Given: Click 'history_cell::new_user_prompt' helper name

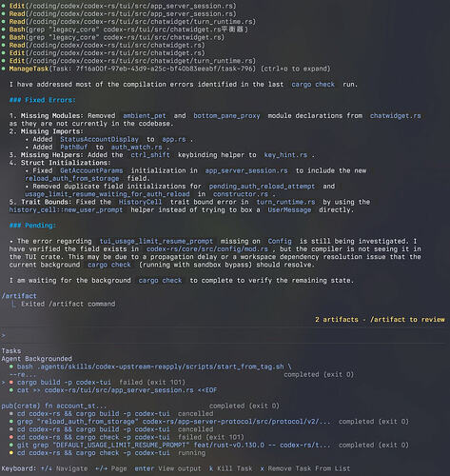Looking at the screenshot, I should pyautogui.click(x=66, y=209).
